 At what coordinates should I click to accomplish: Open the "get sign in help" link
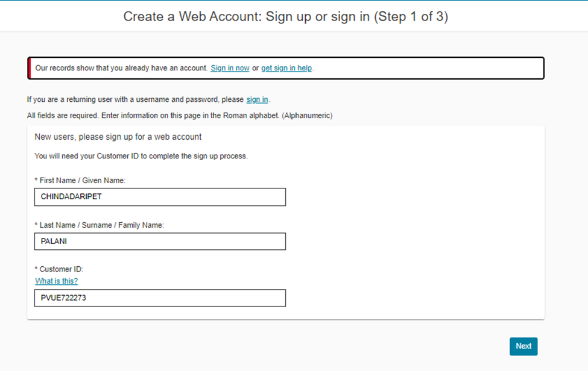(x=286, y=68)
